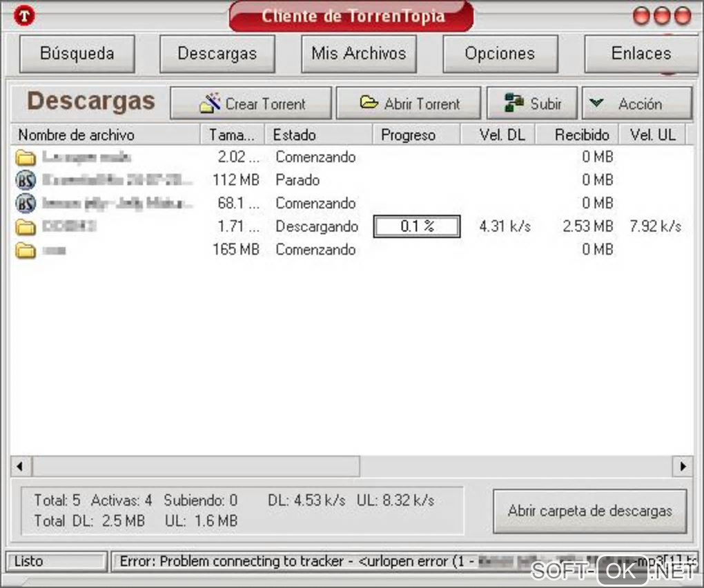
Task: Sort by Recibido column header
Action: 578,135
